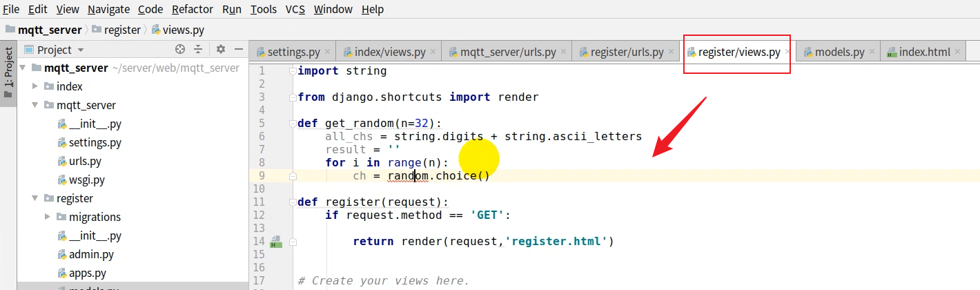This screenshot has height=290, width=980.
Task: Close the register/views.py tab
Action: 787,52
